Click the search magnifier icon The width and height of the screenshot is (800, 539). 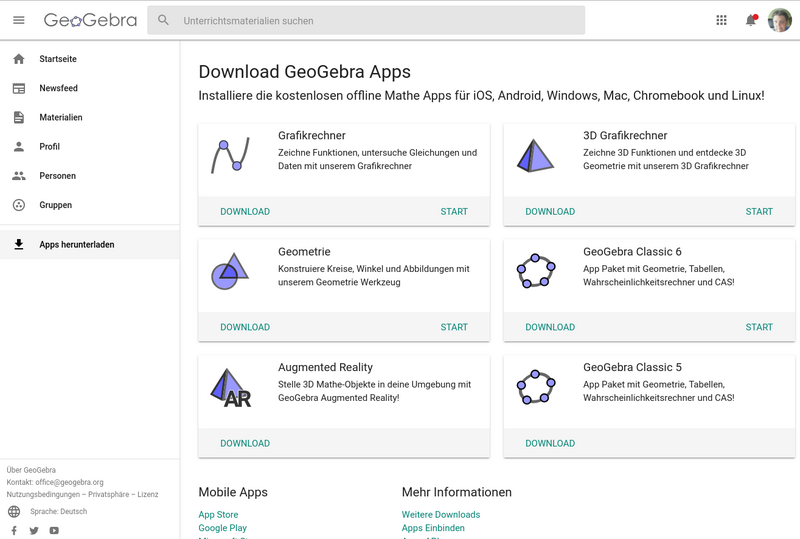tap(163, 20)
